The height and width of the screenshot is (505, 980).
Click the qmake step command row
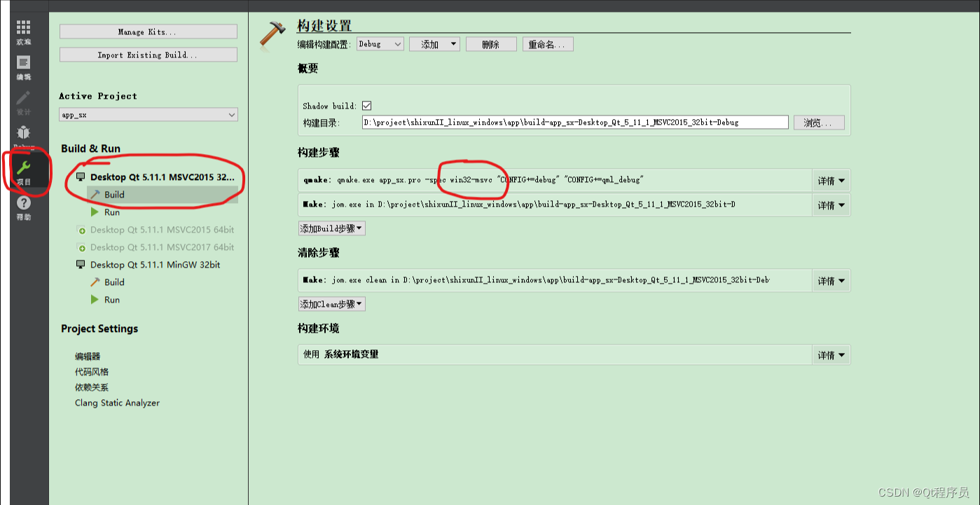click(x=555, y=181)
